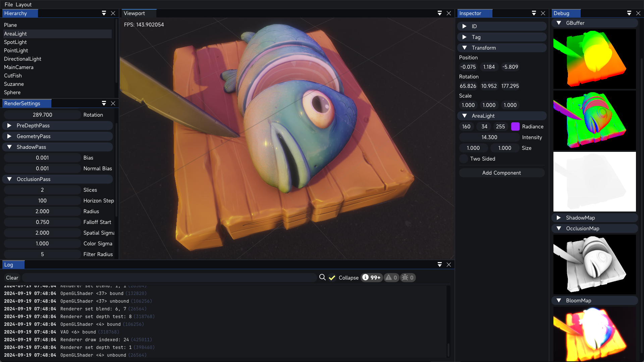The height and width of the screenshot is (362, 644).
Task: Close the Debug panel
Action: coord(638,13)
